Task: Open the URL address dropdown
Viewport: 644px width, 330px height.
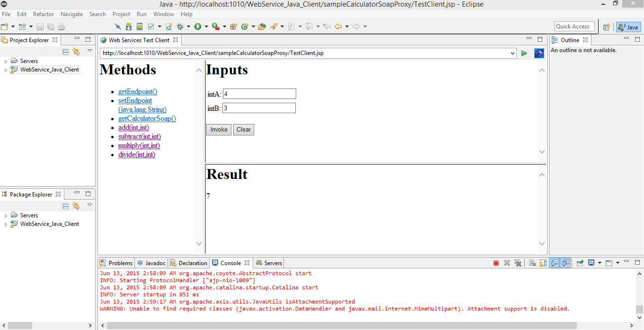Action: point(513,54)
